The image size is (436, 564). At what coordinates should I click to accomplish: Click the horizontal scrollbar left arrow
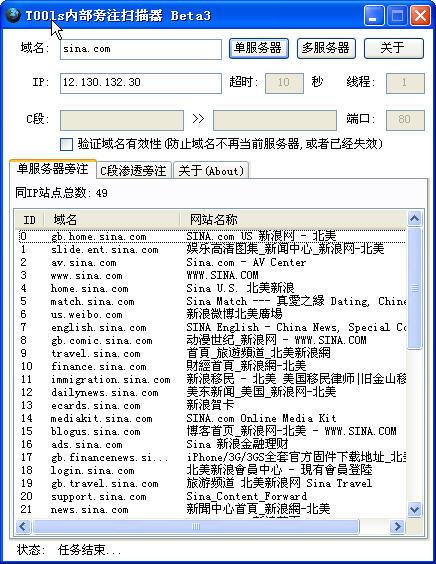(x=23, y=527)
